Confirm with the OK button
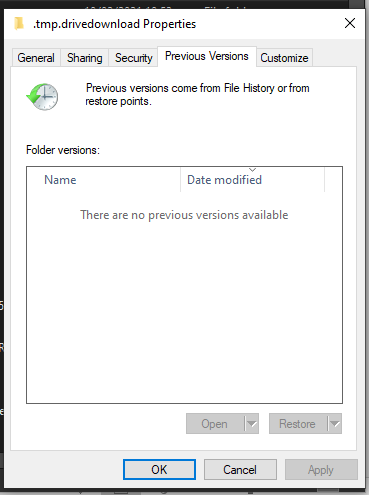The image size is (369, 495). pos(159,470)
